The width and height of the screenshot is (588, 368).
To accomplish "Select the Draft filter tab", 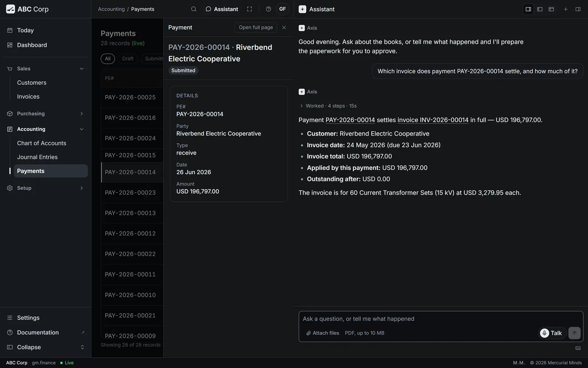I will tap(128, 59).
